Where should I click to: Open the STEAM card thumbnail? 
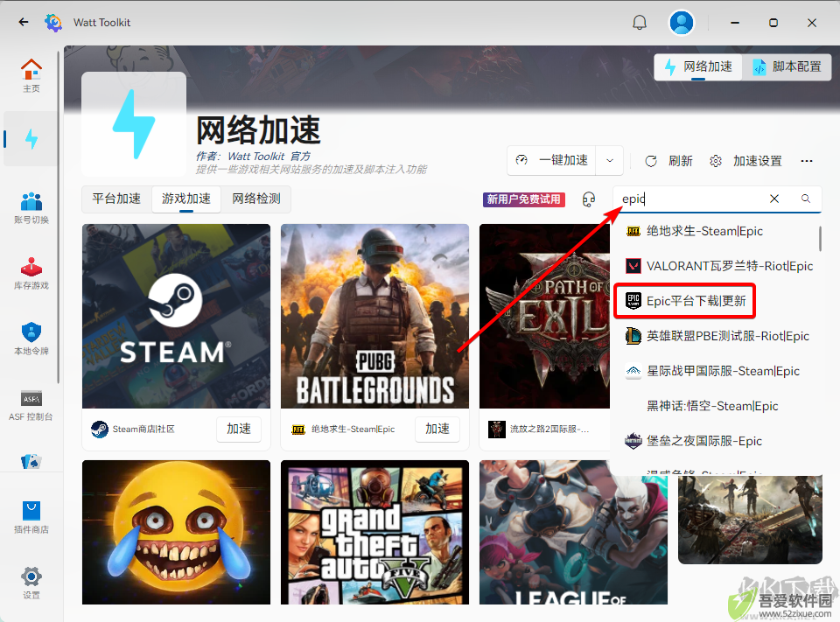tap(176, 316)
